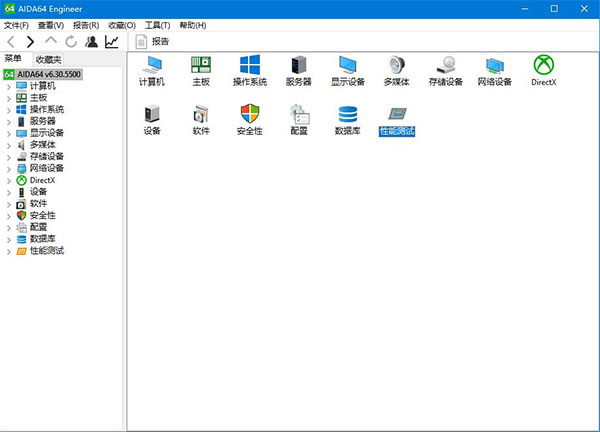Open the 文件(F) menu
Image resolution: width=600 pixels, height=432 pixels.
point(16,24)
